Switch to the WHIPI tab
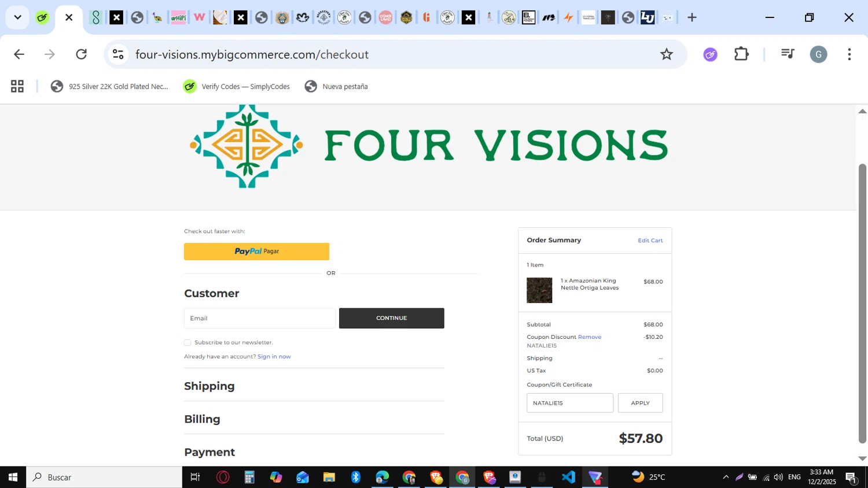Viewport: 868px width, 488px height. 178,17
